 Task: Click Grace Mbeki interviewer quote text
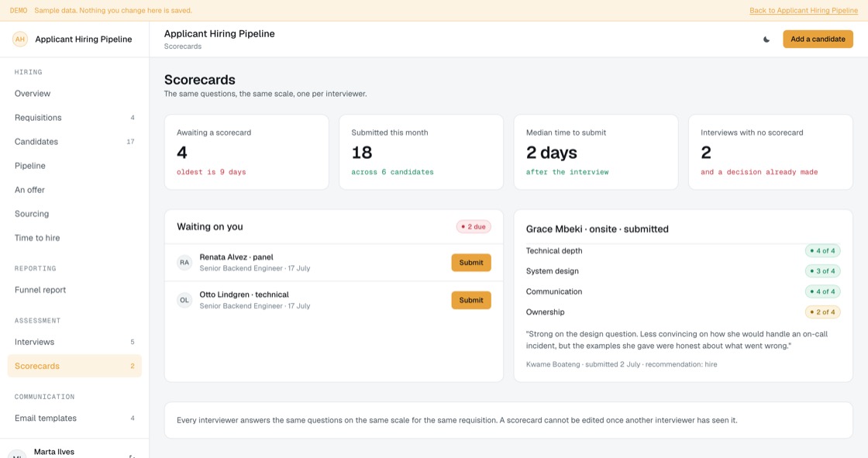tap(677, 340)
